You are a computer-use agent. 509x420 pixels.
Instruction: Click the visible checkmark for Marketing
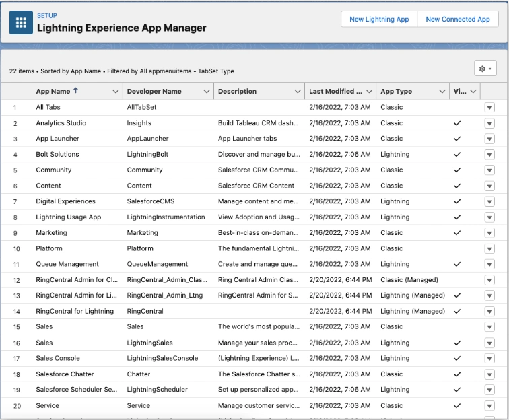[x=457, y=233]
